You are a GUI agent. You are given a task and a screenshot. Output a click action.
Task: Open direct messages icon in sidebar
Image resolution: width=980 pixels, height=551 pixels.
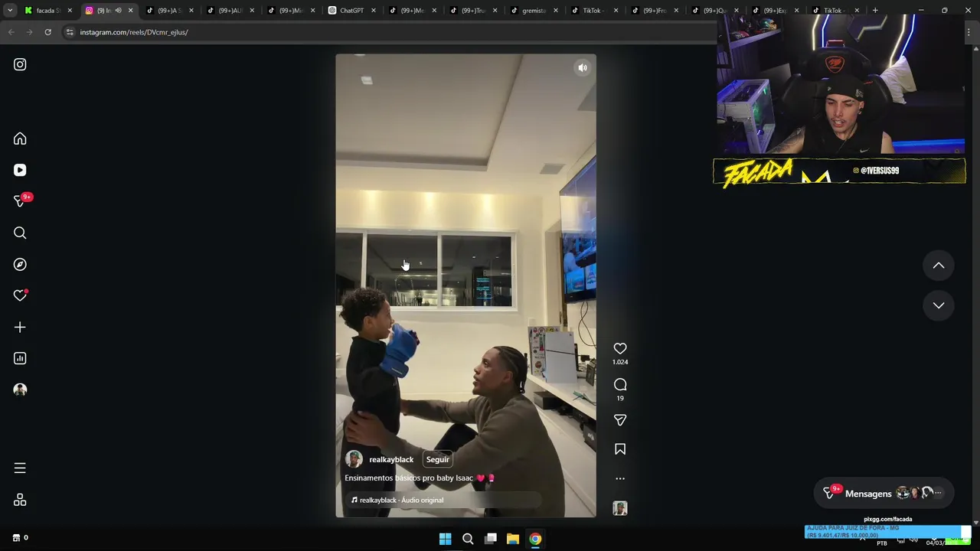click(x=20, y=201)
